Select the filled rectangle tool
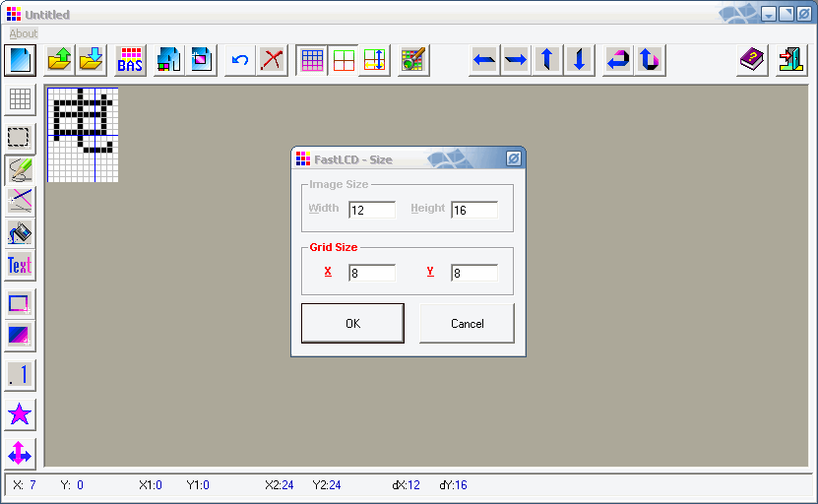 pos(20,336)
